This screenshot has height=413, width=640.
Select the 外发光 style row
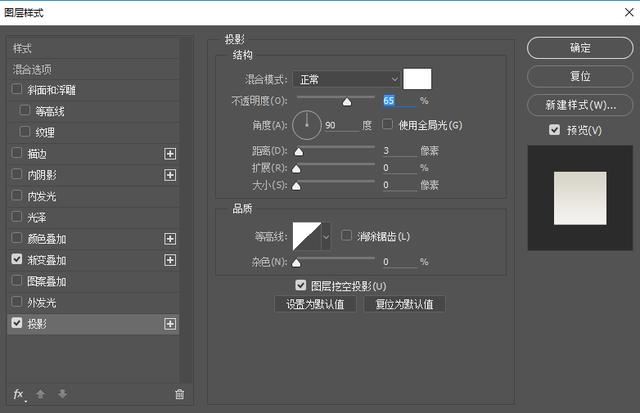93,302
